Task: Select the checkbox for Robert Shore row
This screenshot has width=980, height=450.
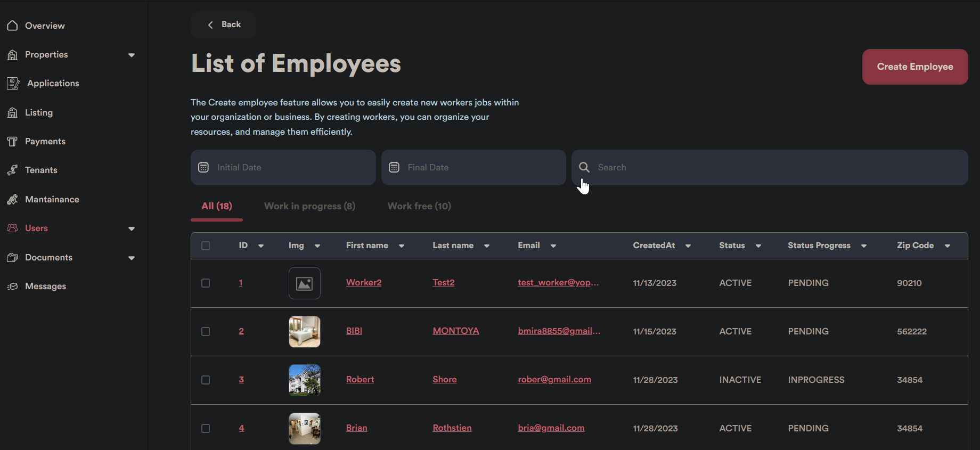Action: [x=206, y=380]
